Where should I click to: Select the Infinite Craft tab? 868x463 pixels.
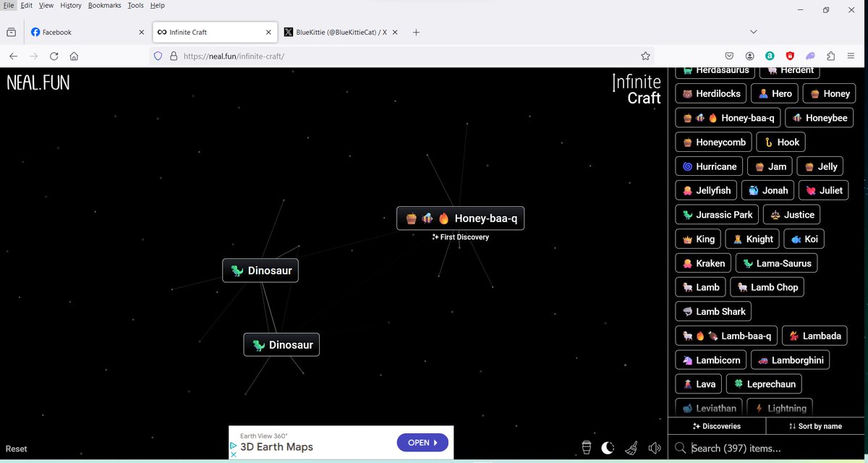click(215, 32)
